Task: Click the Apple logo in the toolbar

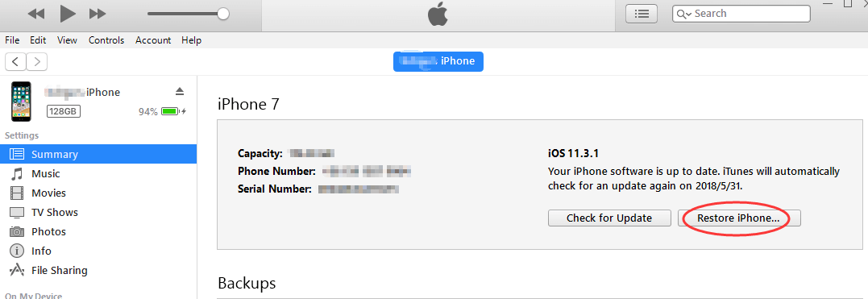Action: coord(438,15)
